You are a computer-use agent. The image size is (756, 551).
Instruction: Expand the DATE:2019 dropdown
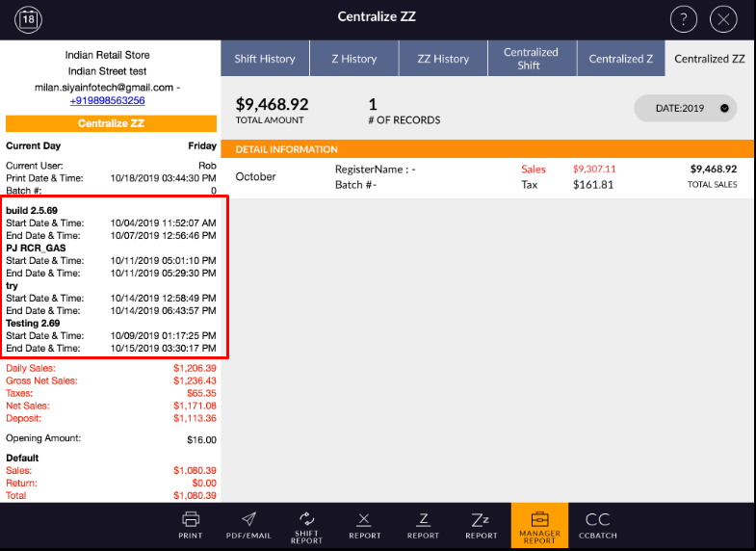coord(685,108)
